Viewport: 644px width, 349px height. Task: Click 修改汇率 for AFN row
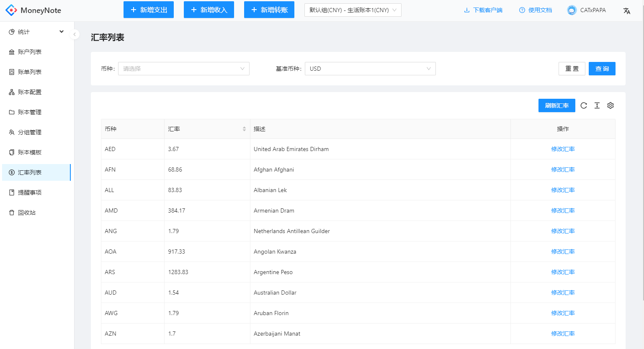(563, 169)
